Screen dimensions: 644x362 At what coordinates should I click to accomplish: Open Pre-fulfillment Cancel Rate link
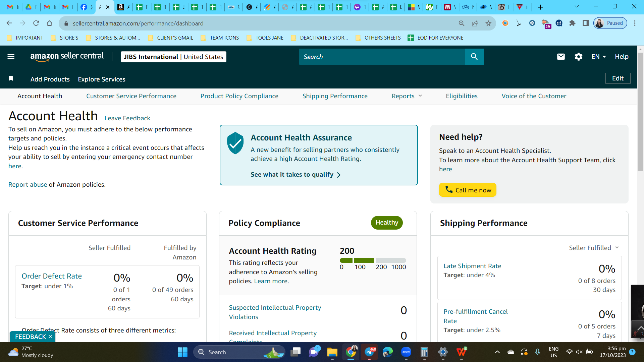[x=476, y=316]
